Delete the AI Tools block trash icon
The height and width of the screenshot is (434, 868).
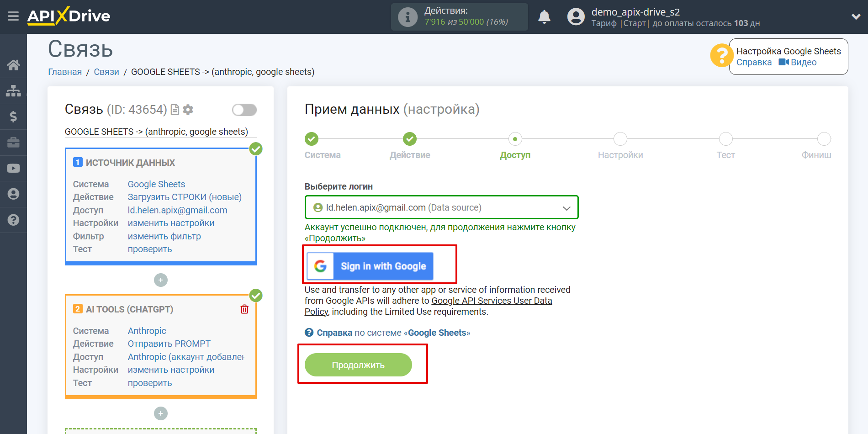pos(244,309)
